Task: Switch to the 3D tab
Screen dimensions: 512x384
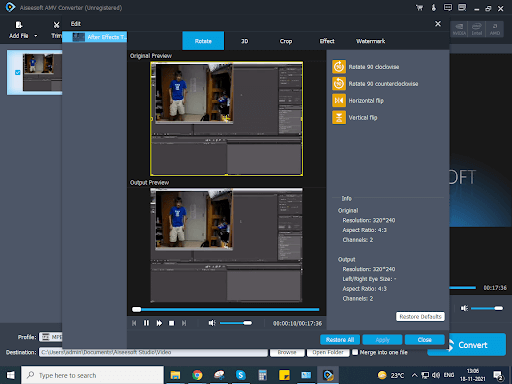Action: (244, 41)
